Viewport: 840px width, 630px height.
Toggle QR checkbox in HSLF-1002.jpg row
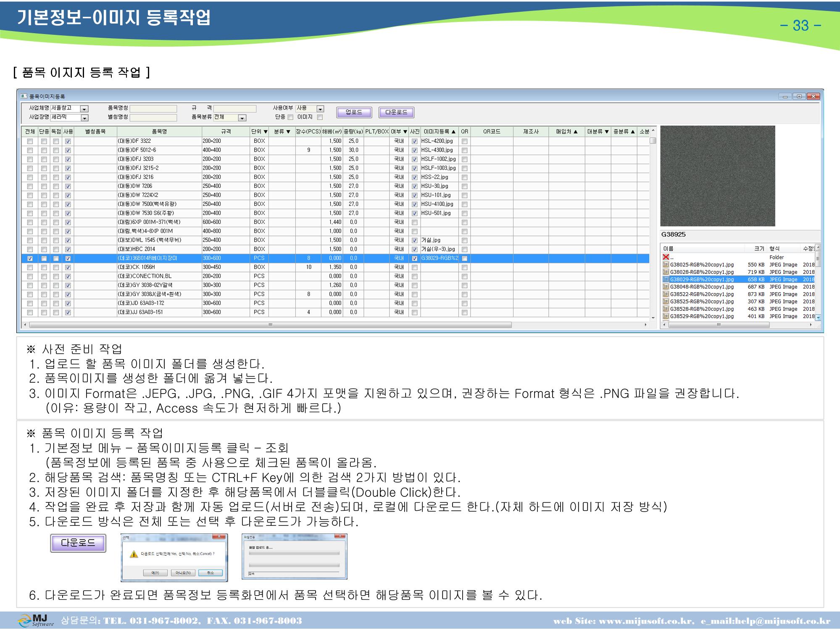[x=465, y=160]
